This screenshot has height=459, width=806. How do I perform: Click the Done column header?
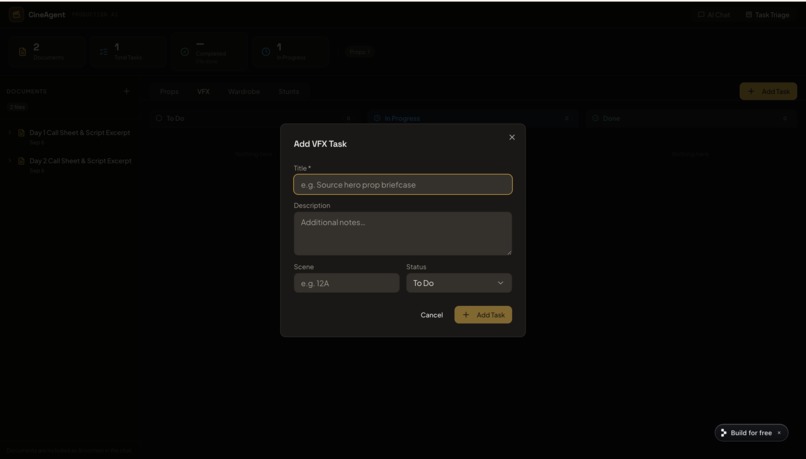[x=690, y=118]
